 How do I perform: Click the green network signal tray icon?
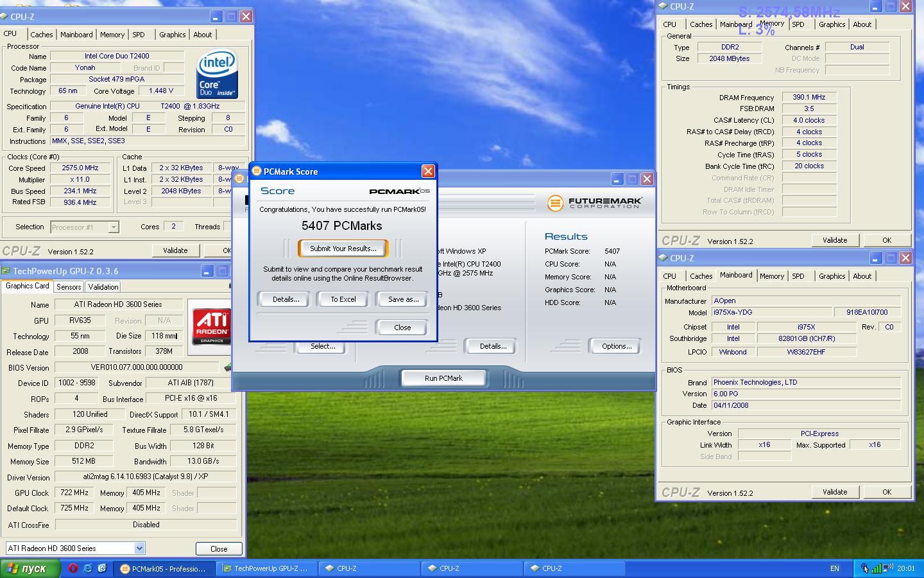click(x=876, y=568)
